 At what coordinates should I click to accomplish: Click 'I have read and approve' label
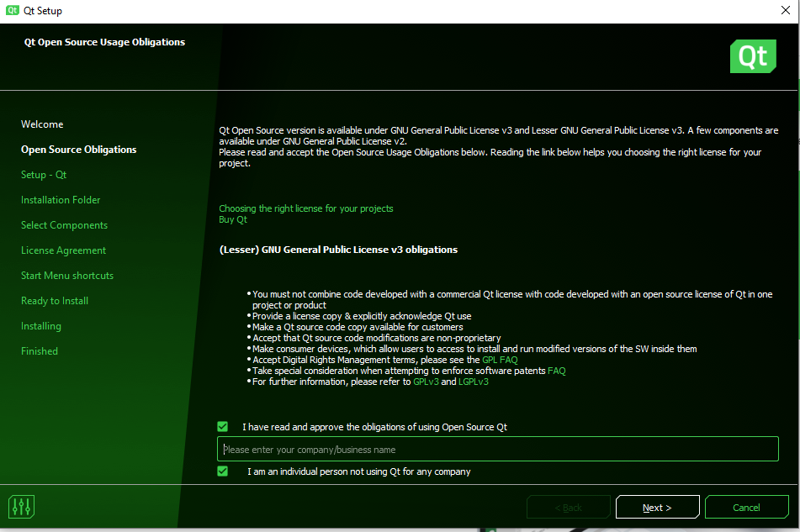(374, 427)
